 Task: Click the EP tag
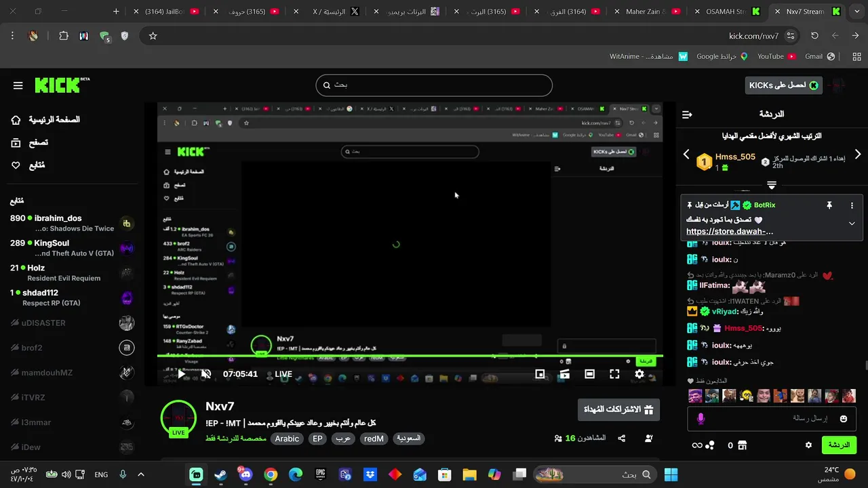pyautogui.click(x=317, y=439)
